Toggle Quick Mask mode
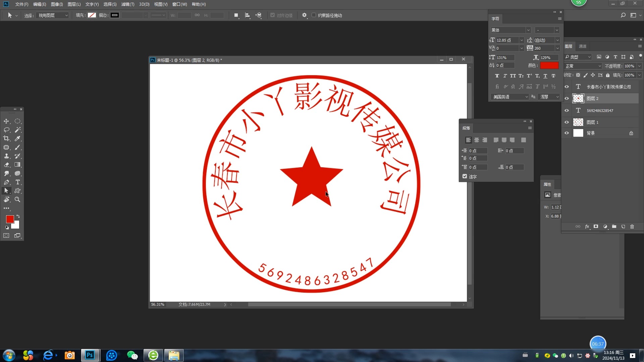The height and width of the screenshot is (362, 644). [6, 236]
